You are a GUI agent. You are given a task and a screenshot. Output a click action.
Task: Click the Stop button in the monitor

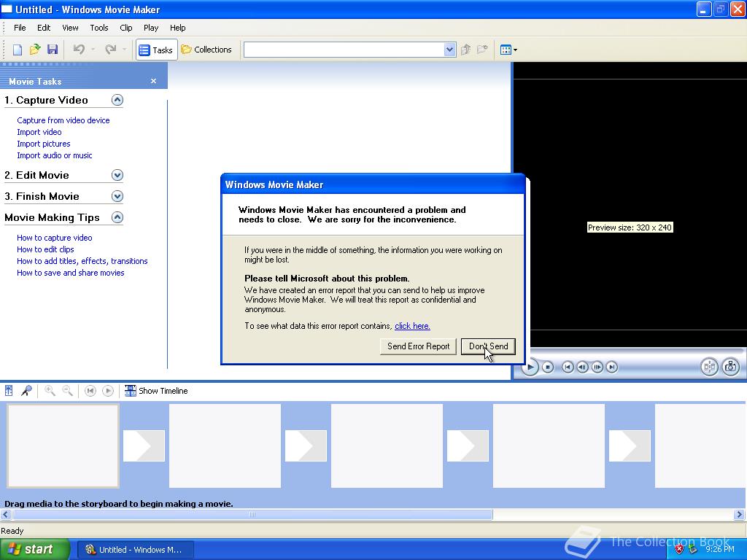click(x=548, y=367)
